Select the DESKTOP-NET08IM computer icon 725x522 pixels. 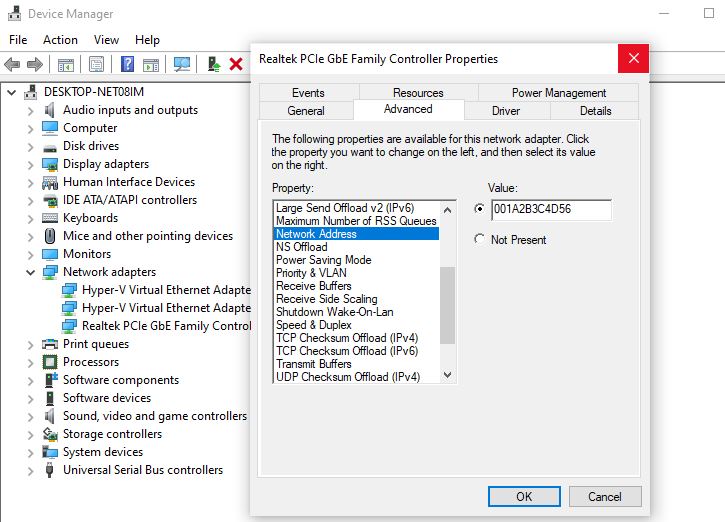point(31,92)
